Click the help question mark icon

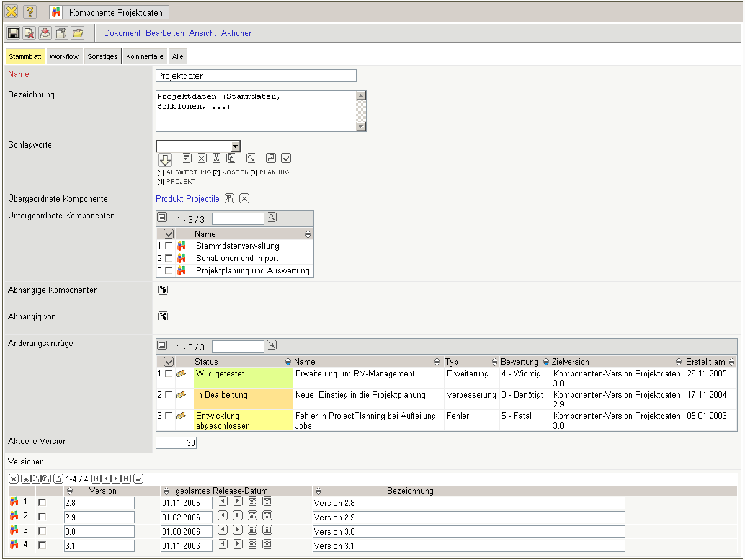[x=30, y=12]
